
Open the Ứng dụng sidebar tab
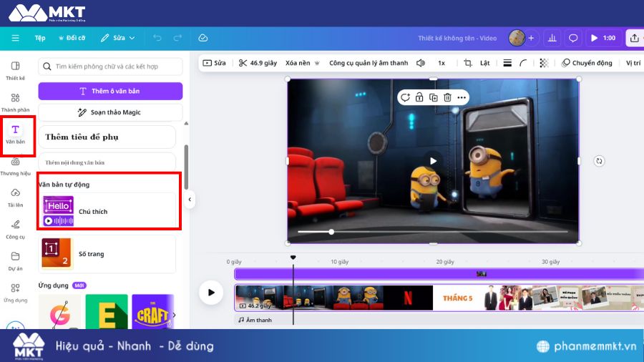tap(15, 293)
